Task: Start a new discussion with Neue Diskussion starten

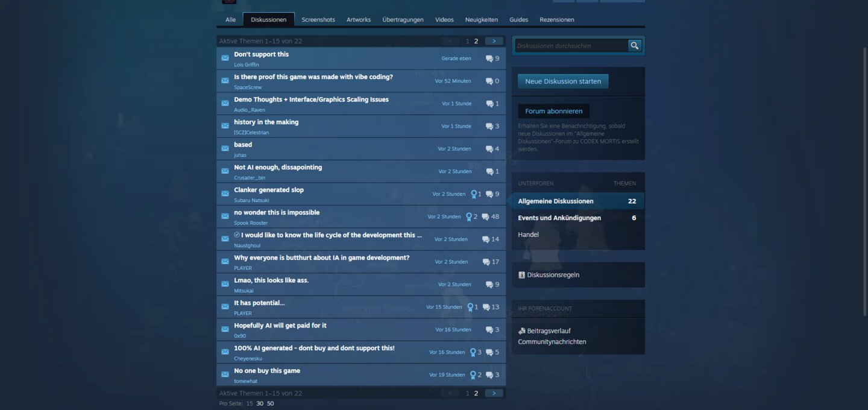Action: 563,81
